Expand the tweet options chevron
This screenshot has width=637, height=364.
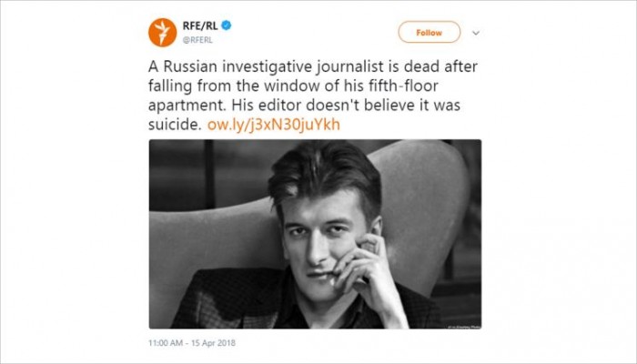tap(476, 33)
